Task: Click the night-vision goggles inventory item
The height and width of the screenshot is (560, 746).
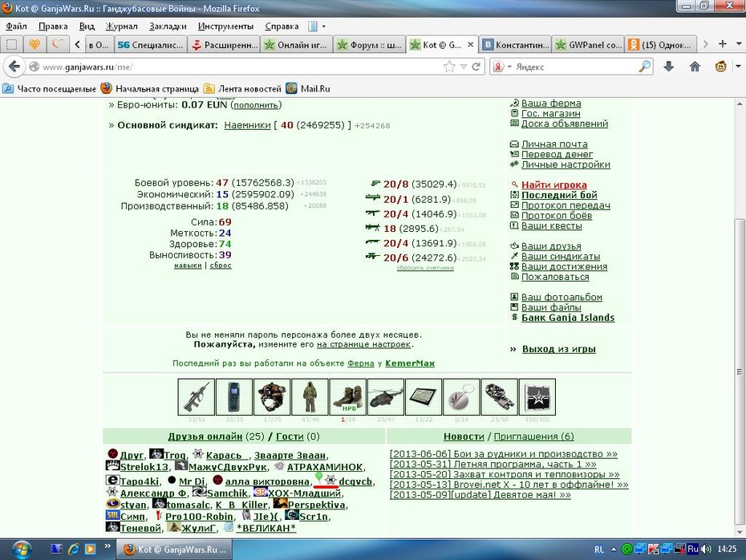Action: (x=499, y=397)
